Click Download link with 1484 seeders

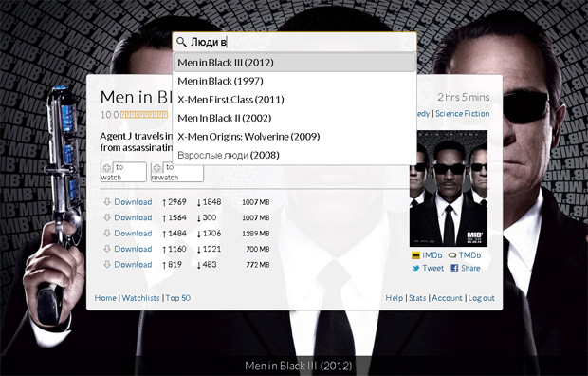pyautogui.click(x=133, y=234)
